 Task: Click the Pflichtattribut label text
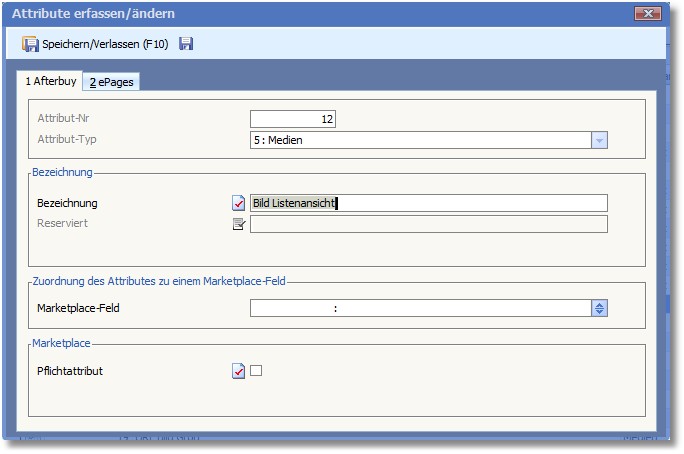coord(69,371)
